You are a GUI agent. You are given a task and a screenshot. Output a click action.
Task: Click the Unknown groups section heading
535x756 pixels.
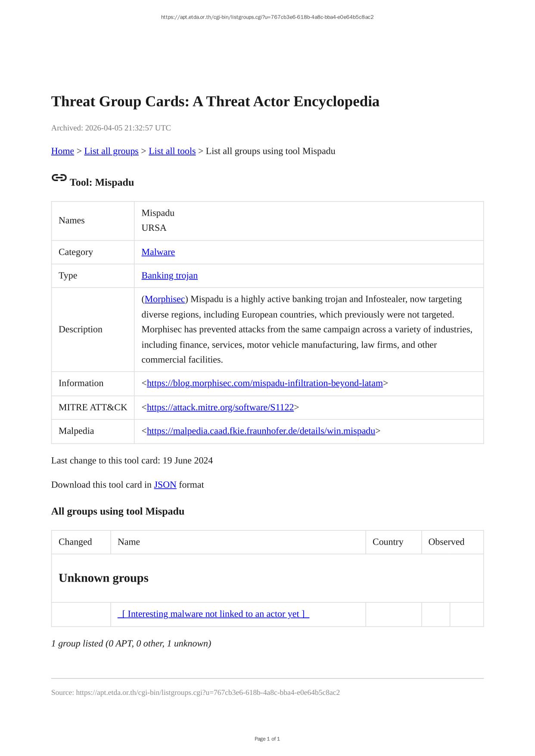click(x=103, y=578)
